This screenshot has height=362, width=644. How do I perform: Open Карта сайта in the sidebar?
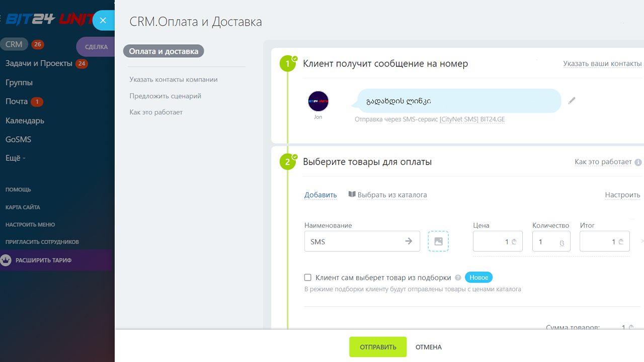click(23, 207)
